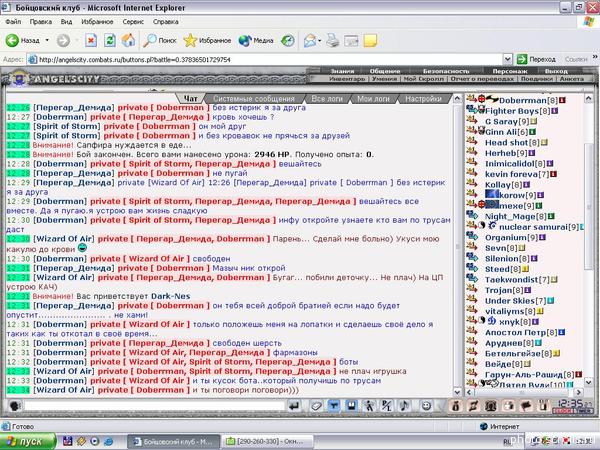Open the Вид menu
600x450 pixels.
(x=66, y=22)
